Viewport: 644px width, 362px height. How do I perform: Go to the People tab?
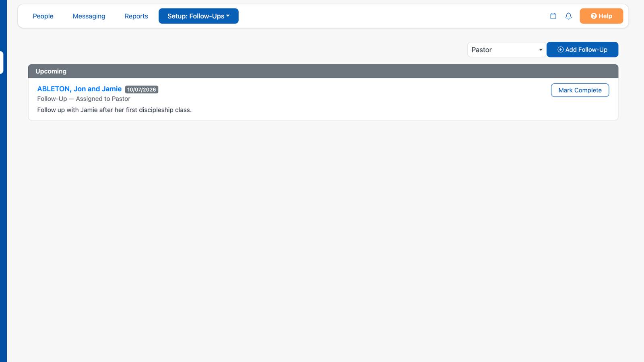click(43, 16)
